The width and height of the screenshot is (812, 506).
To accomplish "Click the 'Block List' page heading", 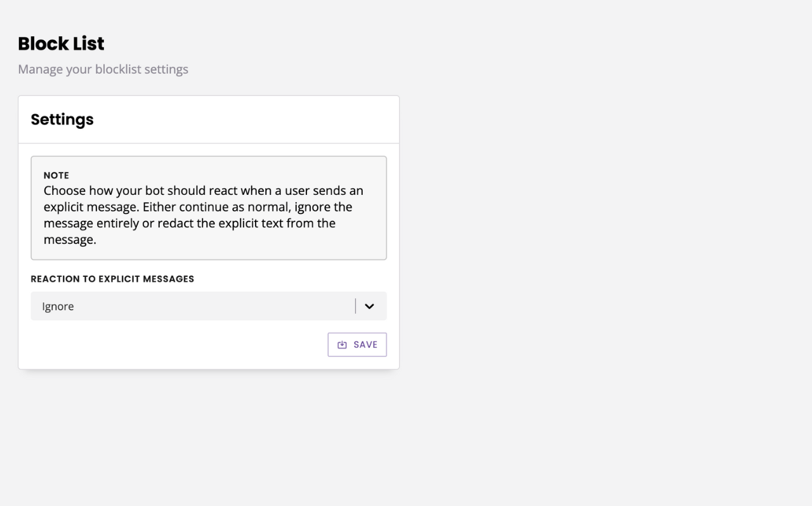I will click(x=61, y=44).
